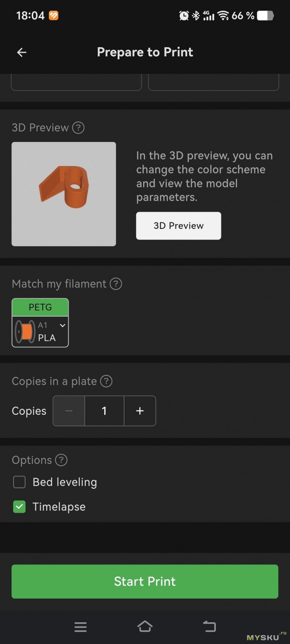Open help icon next to Options
Image resolution: width=290 pixels, height=644 pixels.
point(61,460)
